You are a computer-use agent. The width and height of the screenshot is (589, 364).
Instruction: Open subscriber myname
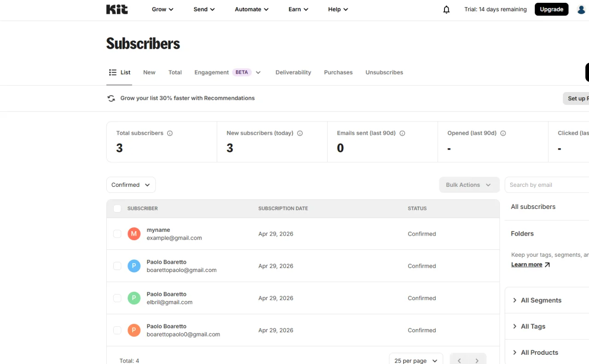pyautogui.click(x=158, y=230)
